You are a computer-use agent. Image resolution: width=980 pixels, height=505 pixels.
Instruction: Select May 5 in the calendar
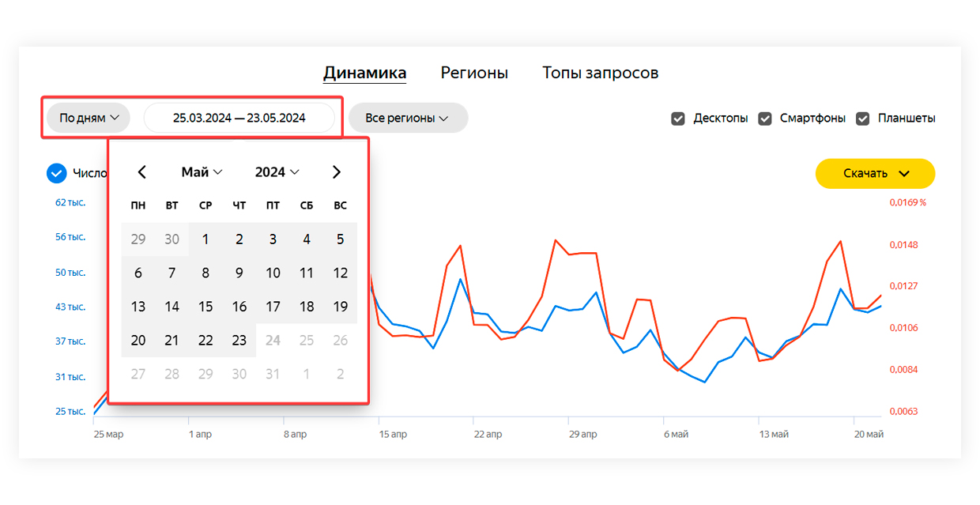(x=341, y=239)
